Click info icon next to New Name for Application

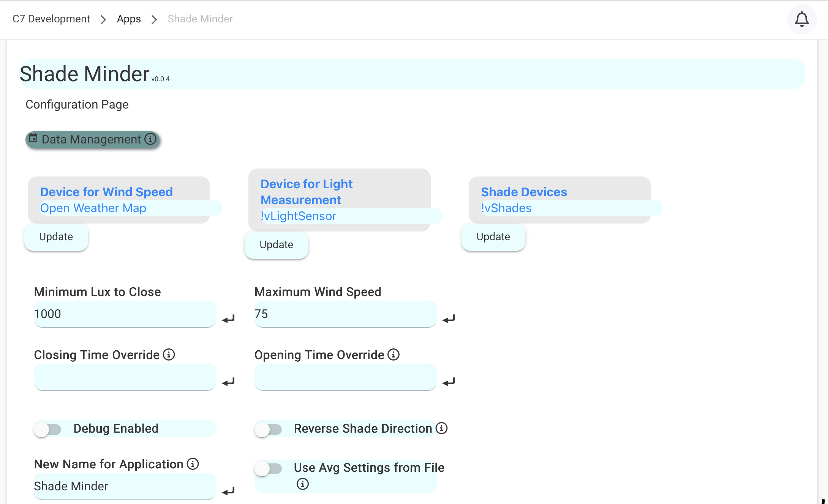[193, 464]
